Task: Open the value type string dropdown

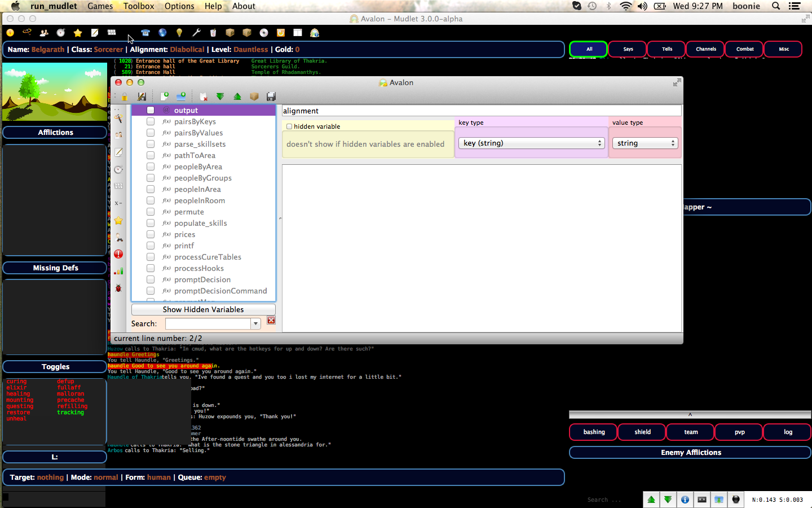Action: [x=645, y=143]
